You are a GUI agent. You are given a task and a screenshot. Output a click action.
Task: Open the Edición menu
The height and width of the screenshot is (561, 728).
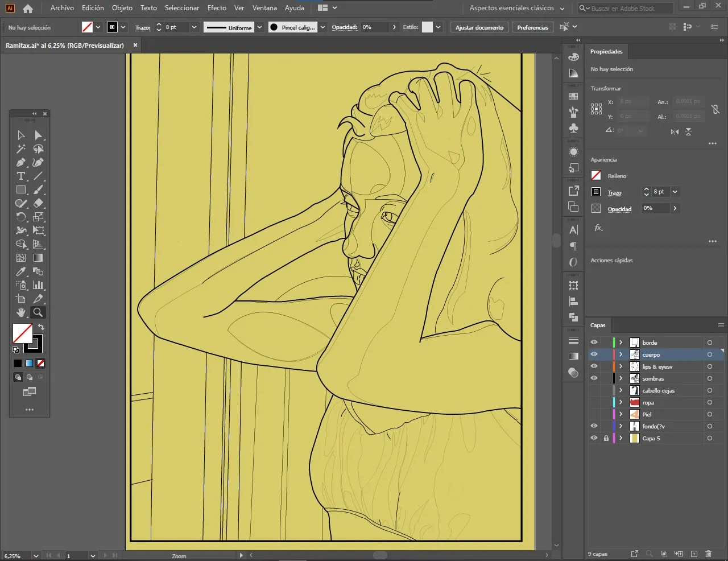(93, 8)
